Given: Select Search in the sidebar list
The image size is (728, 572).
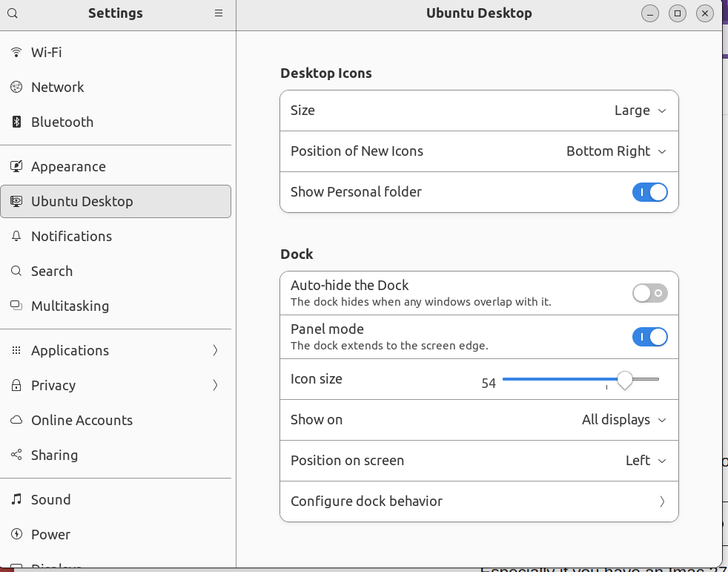Looking at the screenshot, I should (116, 271).
